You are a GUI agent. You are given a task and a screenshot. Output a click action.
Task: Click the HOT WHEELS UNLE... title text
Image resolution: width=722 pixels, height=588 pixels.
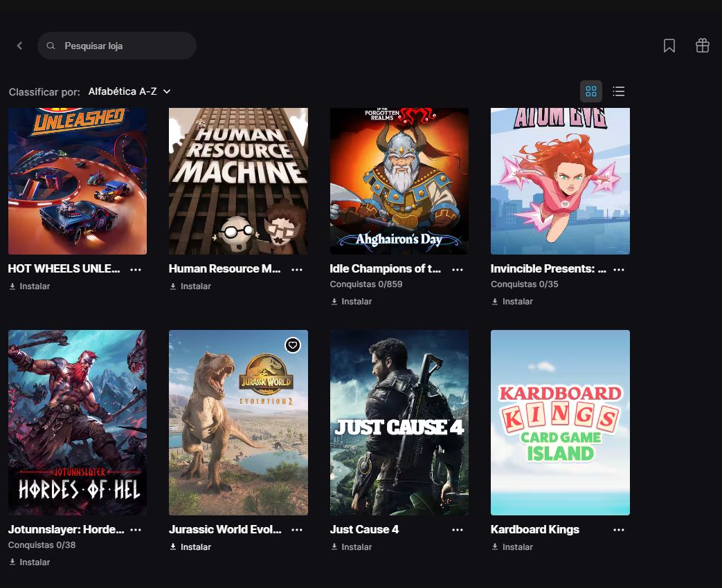64,268
